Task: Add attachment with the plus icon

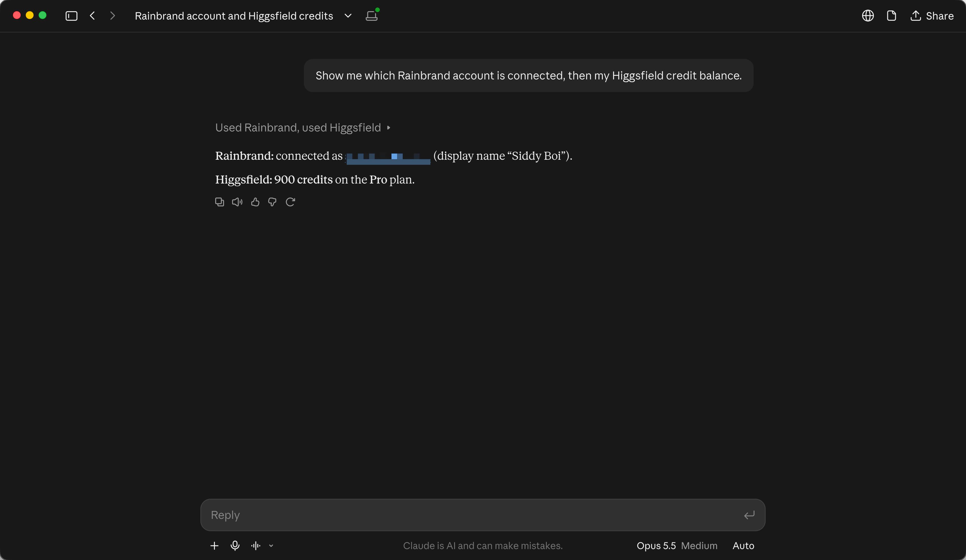Action: pos(215,545)
